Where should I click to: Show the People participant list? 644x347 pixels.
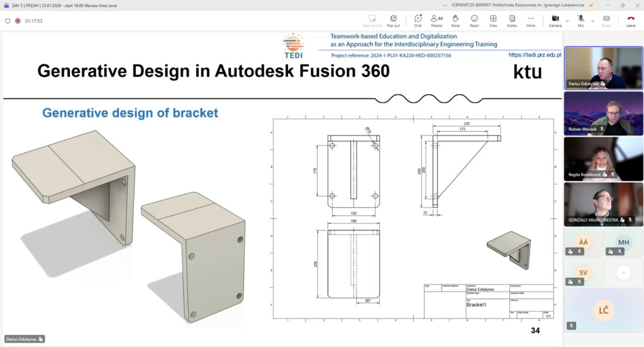click(x=436, y=20)
